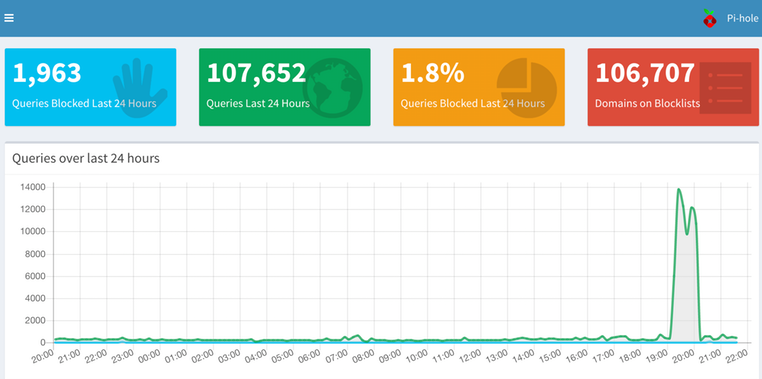Click the globe icon on green card
Screen dimensions: 762x379
click(x=333, y=88)
